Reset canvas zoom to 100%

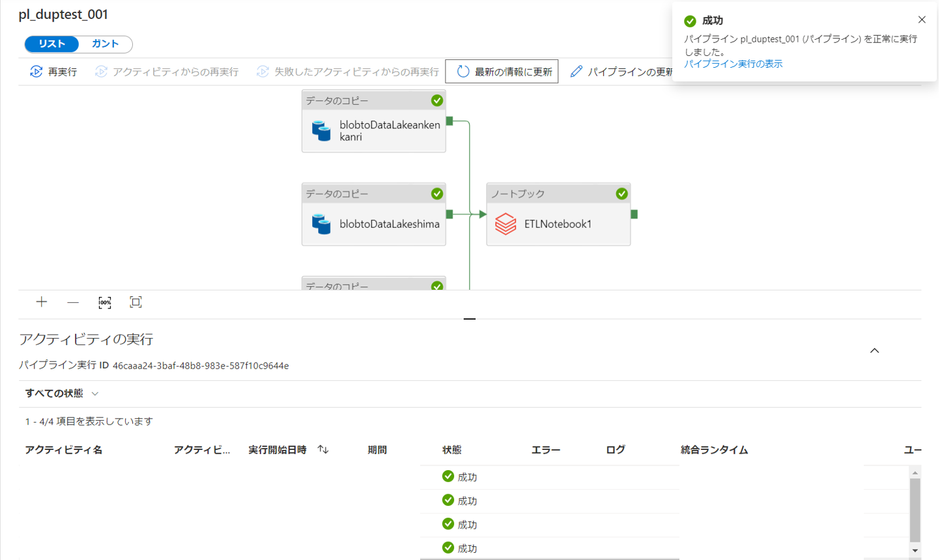tap(105, 302)
